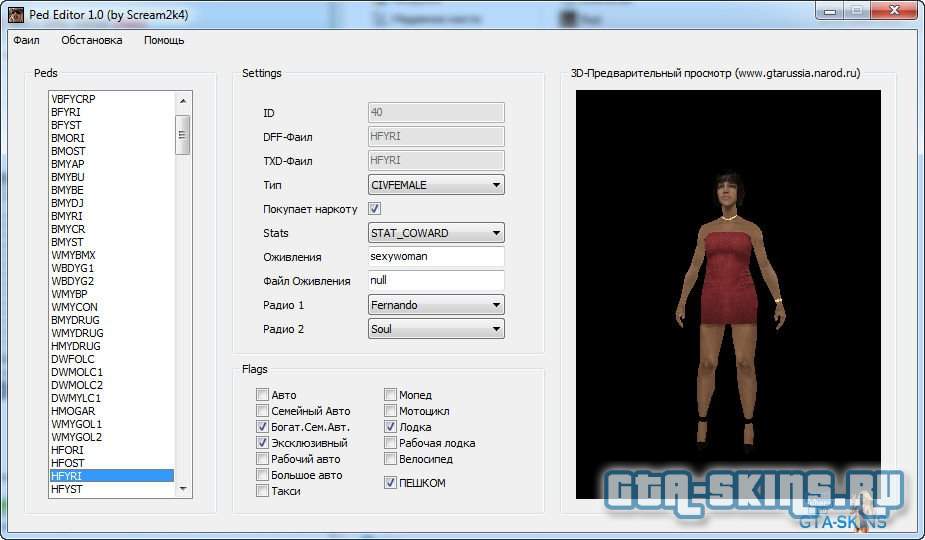Viewport: 925px width, 540px height.
Task: Select WMYCON in the Peds list
Action: 112,307
